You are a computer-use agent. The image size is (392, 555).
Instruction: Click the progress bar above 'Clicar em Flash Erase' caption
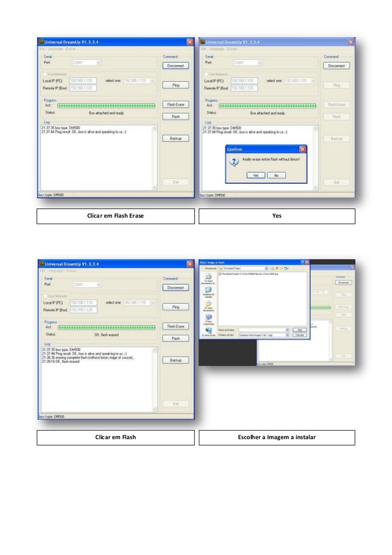(x=107, y=106)
